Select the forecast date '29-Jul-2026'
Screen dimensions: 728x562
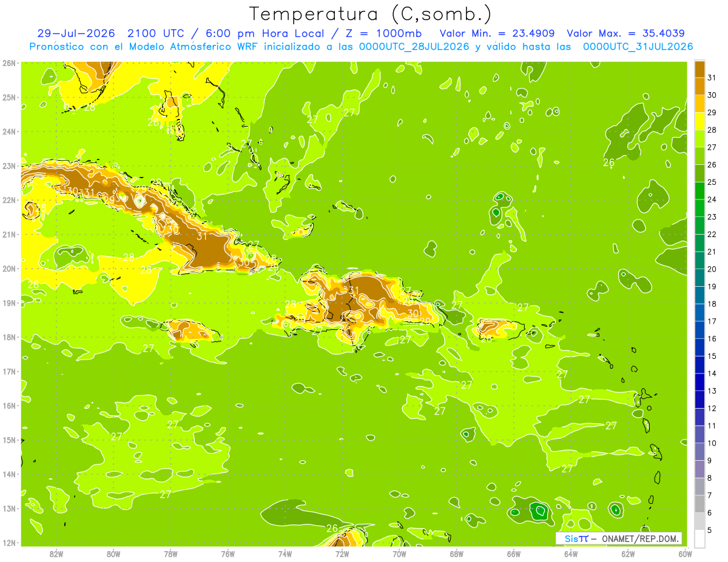coord(77,33)
